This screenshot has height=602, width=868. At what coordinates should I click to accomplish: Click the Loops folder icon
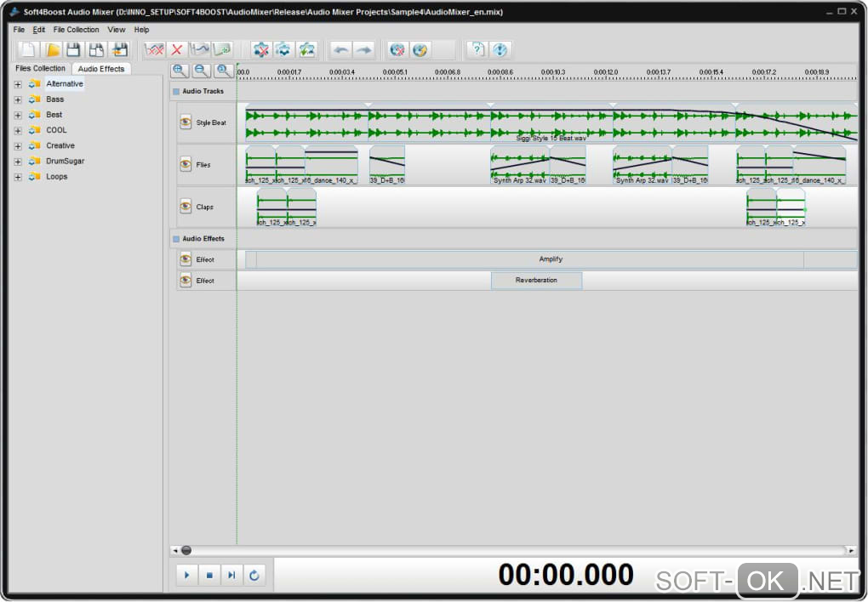pos(35,177)
